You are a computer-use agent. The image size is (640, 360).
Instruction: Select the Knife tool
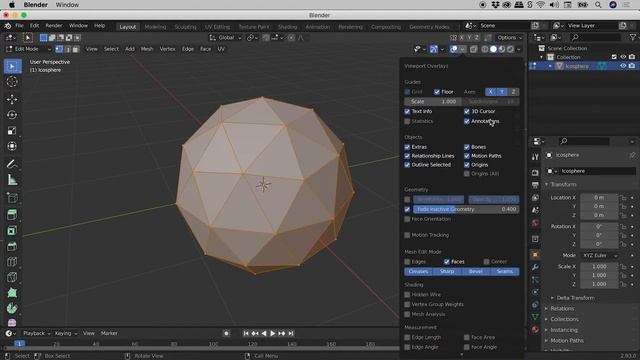[12, 278]
